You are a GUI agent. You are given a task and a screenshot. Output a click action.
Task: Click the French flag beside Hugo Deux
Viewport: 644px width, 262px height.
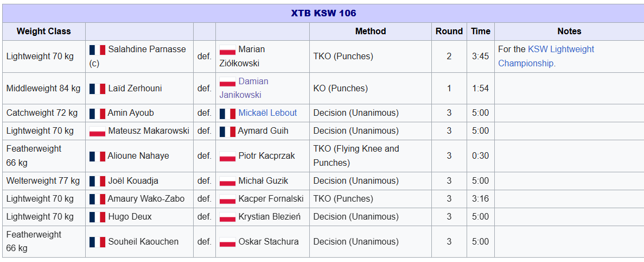pos(97,217)
